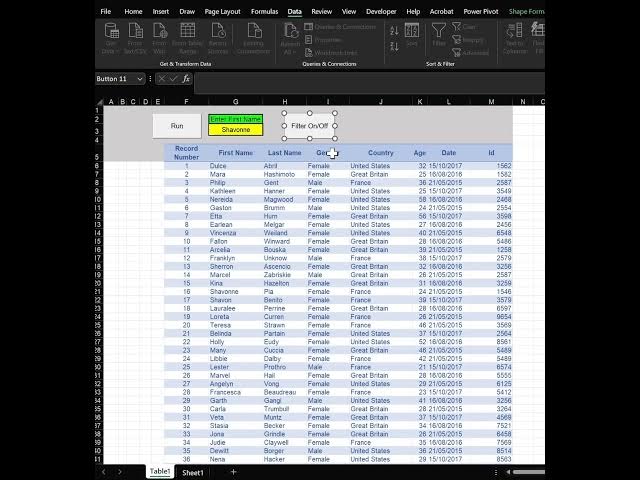Open connection Properties in the ribbon
The image size is (640, 480).
tap(323, 40)
